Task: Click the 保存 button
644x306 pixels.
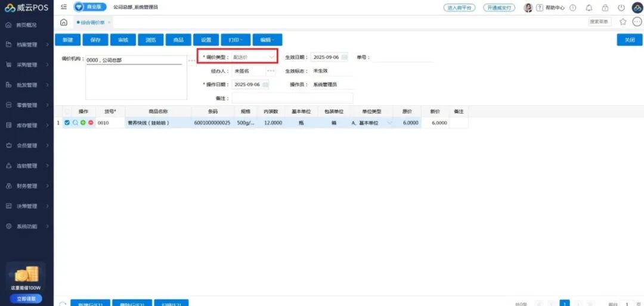Action: [x=95, y=40]
